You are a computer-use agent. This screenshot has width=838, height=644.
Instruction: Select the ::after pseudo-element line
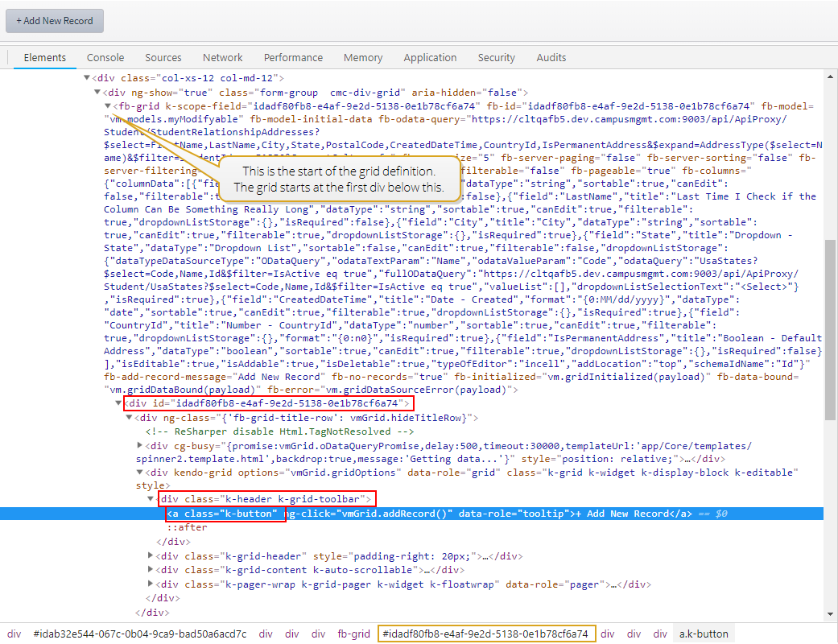tap(187, 527)
